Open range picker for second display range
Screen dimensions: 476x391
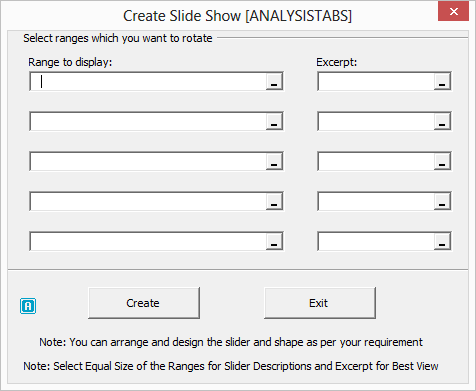pyautogui.click(x=274, y=121)
